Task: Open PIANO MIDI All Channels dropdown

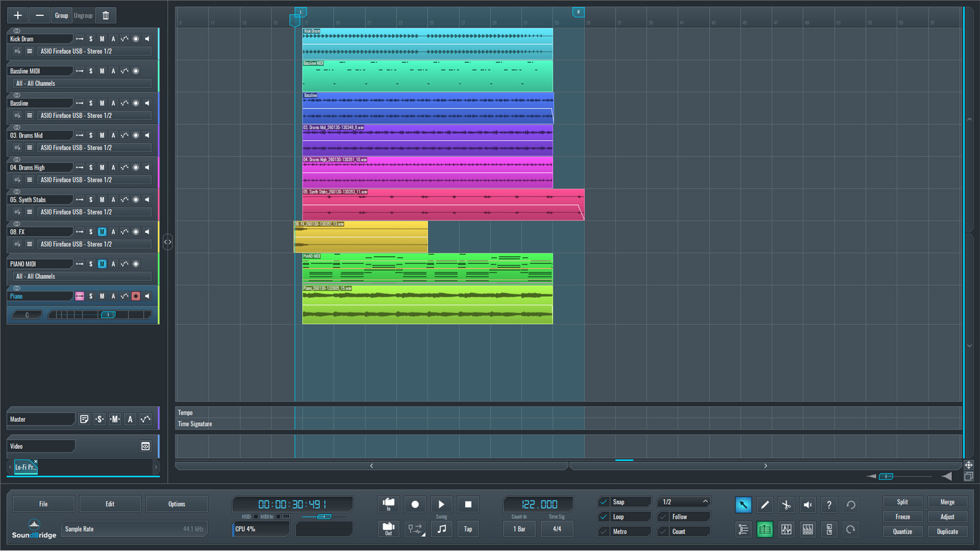Action: (x=82, y=277)
